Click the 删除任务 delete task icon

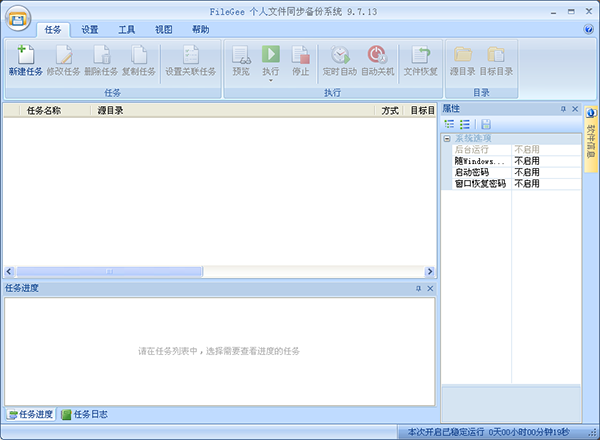(x=101, y=60)
